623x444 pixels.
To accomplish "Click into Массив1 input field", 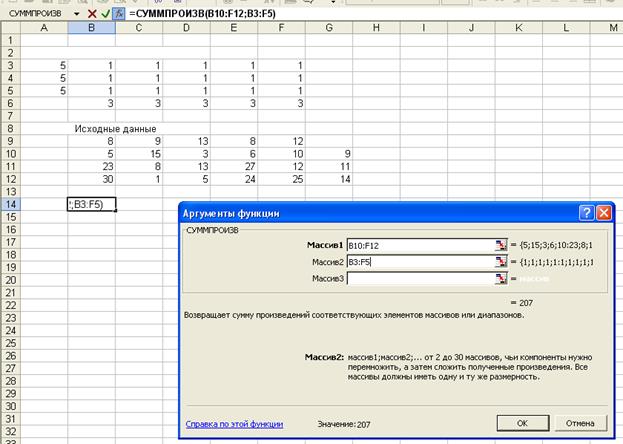I will (420, 245).
